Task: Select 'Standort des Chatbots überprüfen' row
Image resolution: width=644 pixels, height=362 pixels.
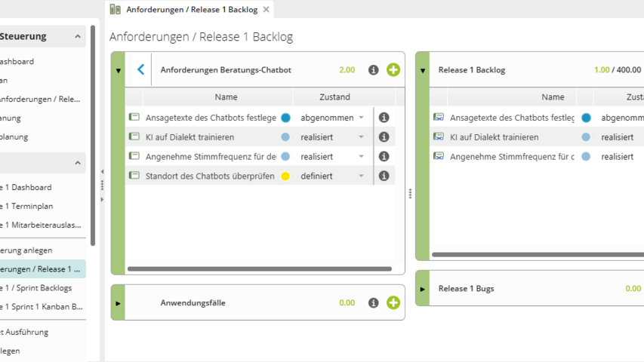Action: 210,176
